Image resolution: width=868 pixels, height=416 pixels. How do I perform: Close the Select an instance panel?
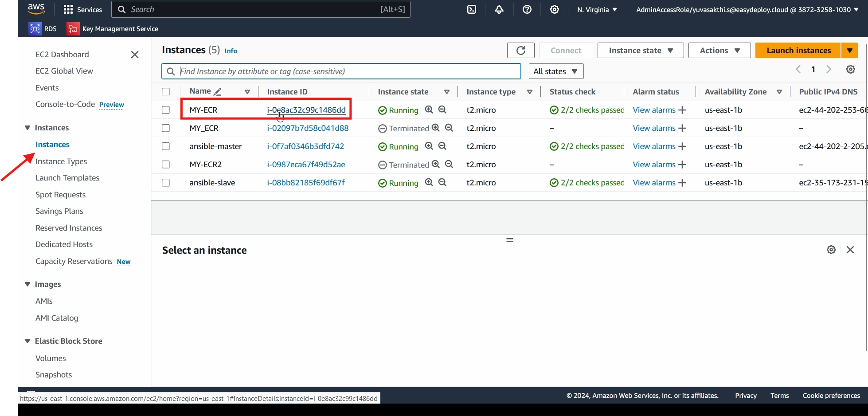pyautogui.click(x=850, y=250)
